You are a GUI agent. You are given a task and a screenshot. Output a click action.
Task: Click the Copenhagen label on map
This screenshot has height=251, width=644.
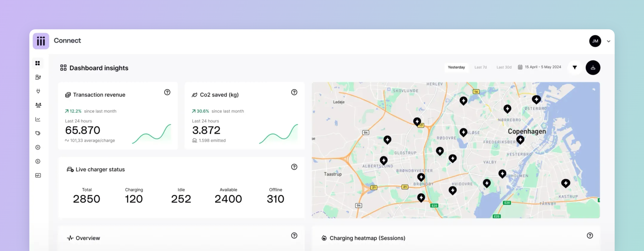[527, 131]
